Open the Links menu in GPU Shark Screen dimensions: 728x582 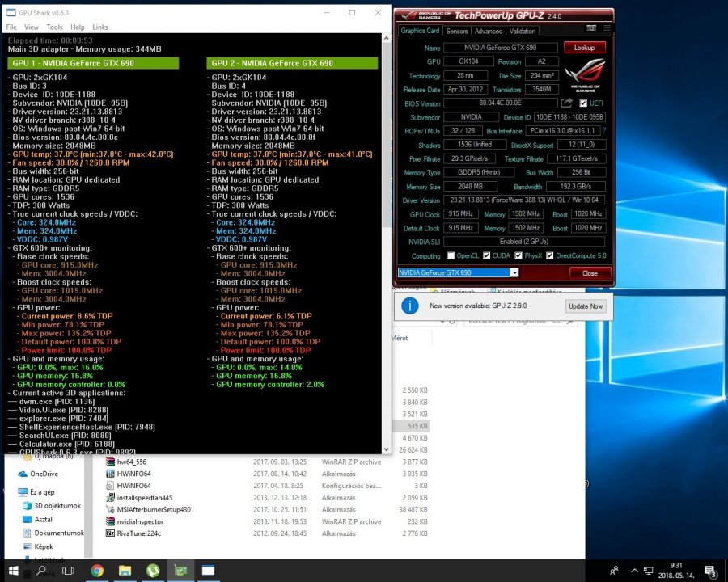tap(100, 27)
